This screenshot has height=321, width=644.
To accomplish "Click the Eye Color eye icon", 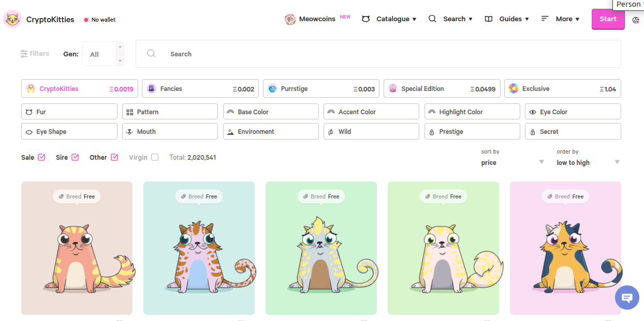I will point(533,112).
